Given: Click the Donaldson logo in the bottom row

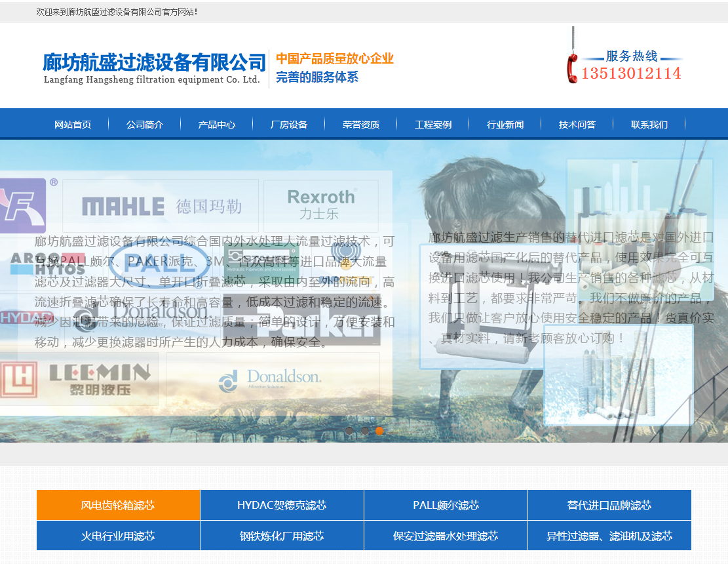Looking at the screenshot, I should click(x=271, y=379).
